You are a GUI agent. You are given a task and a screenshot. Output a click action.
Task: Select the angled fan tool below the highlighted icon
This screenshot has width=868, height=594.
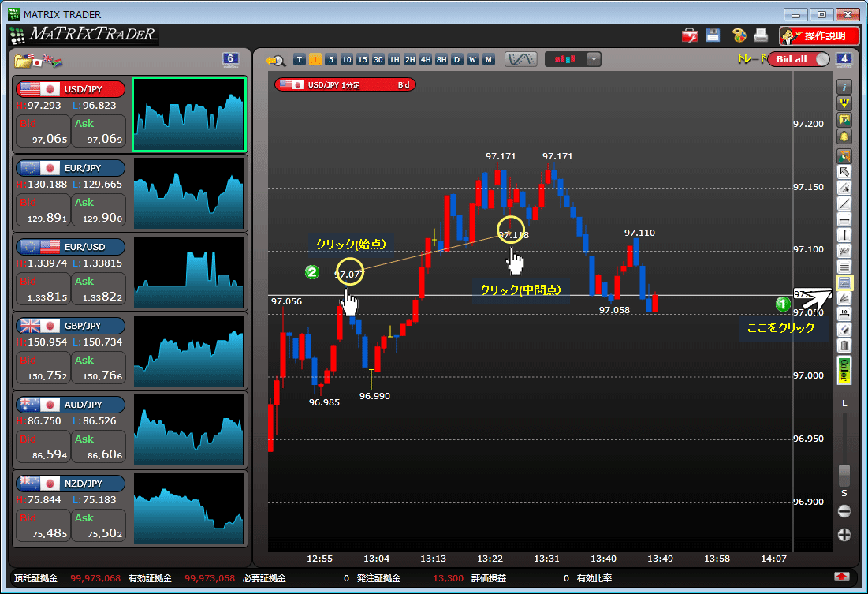coord(844,298)
